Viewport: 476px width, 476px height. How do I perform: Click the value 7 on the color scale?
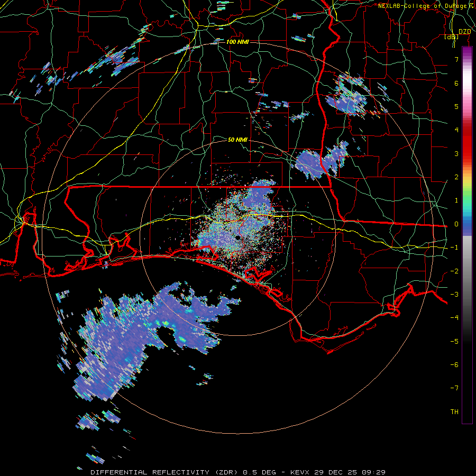point(456,59)
